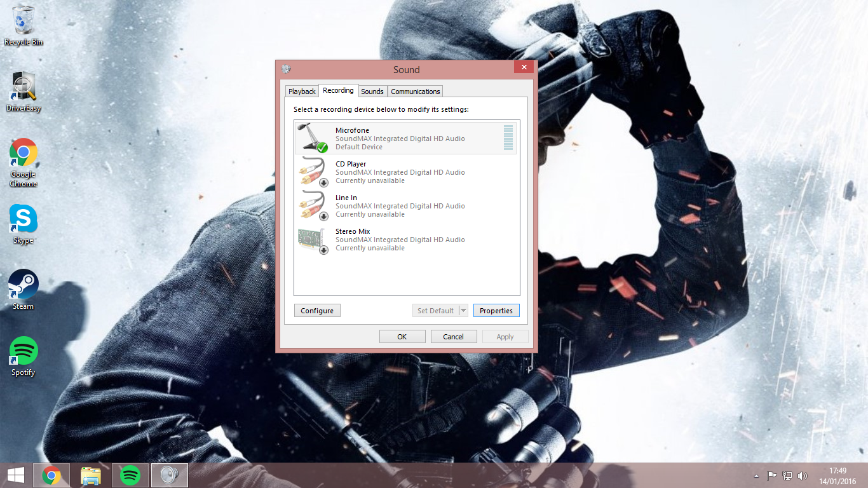Screen dimensions: 868x488
Task: Open Skype desktop shortcut
Action: 24,224
